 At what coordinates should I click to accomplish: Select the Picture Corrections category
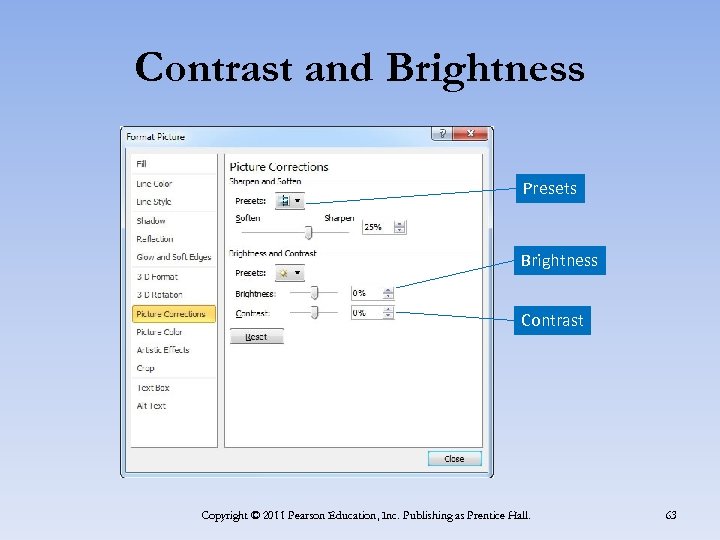tap(174, 314)
